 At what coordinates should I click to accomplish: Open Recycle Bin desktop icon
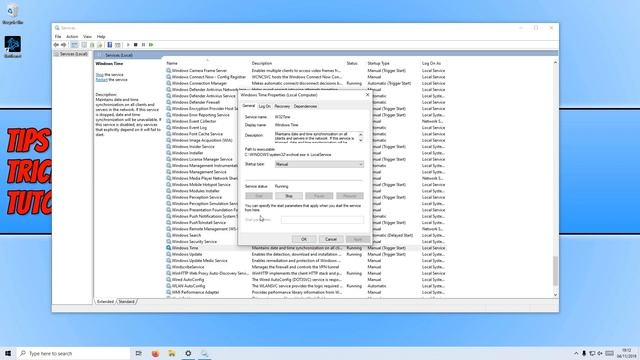coord(12,14)
